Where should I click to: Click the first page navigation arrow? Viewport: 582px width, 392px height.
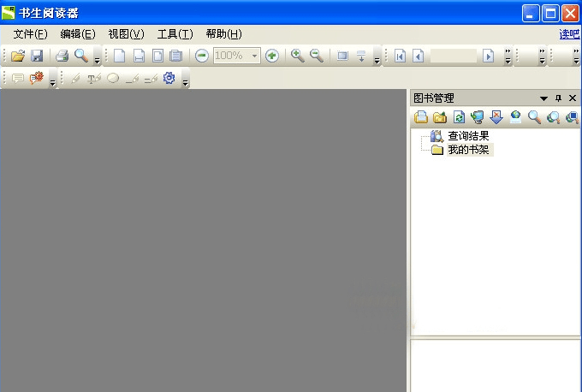400,56
